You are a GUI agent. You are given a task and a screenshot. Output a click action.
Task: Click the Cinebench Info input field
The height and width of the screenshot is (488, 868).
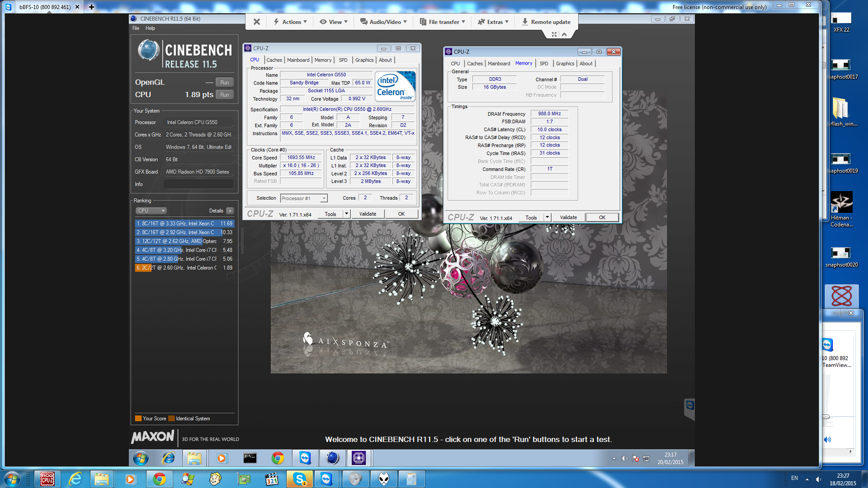pos(198,184)
